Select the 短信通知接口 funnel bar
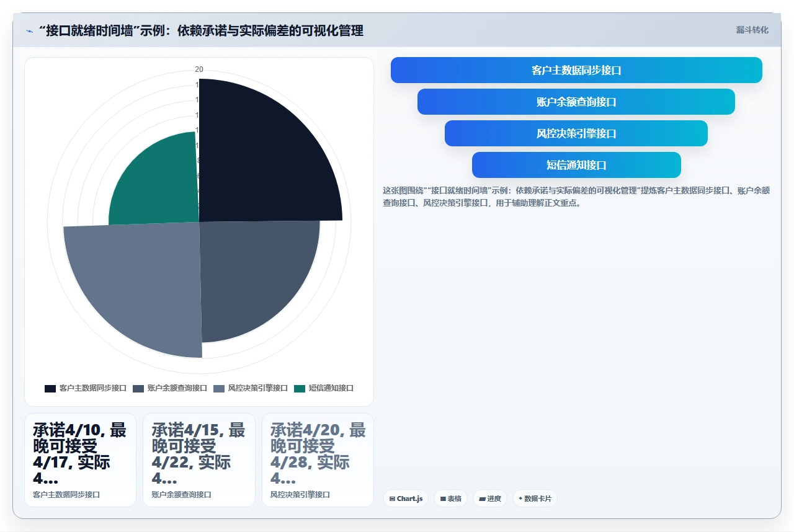Viewport: 794px width, 532px height. tap(576, 165)
